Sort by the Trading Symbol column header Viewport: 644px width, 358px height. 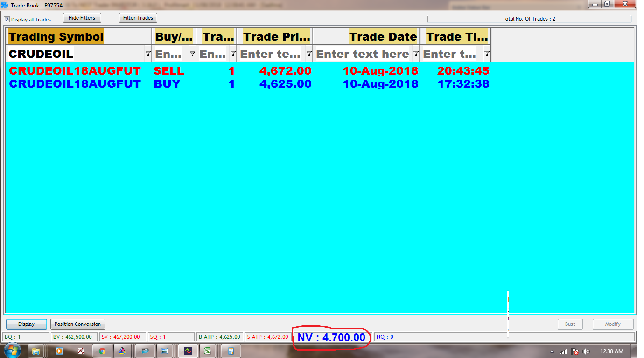coord(56,36)
